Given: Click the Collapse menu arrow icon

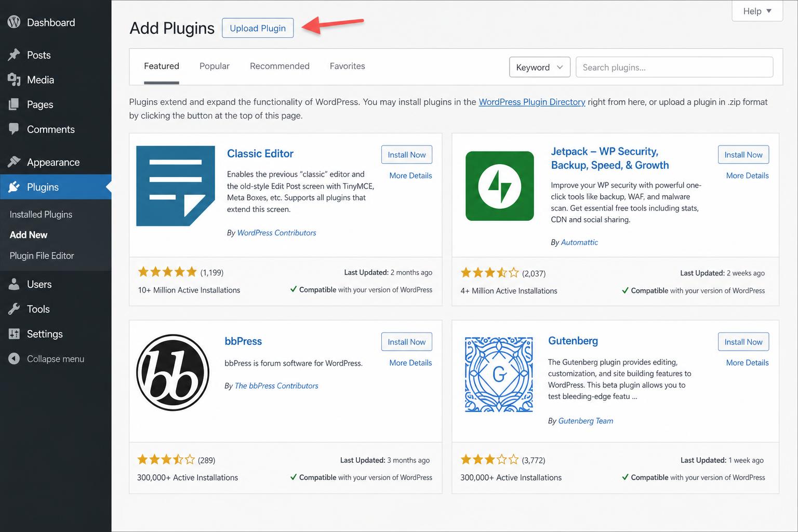Looking at the screenshot, I should [14, 358].
